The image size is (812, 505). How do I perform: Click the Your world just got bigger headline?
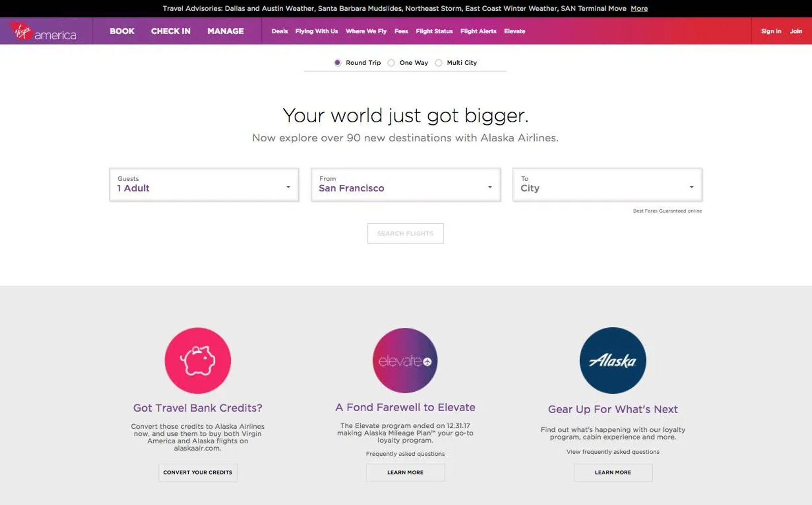(x=405, y=116)
